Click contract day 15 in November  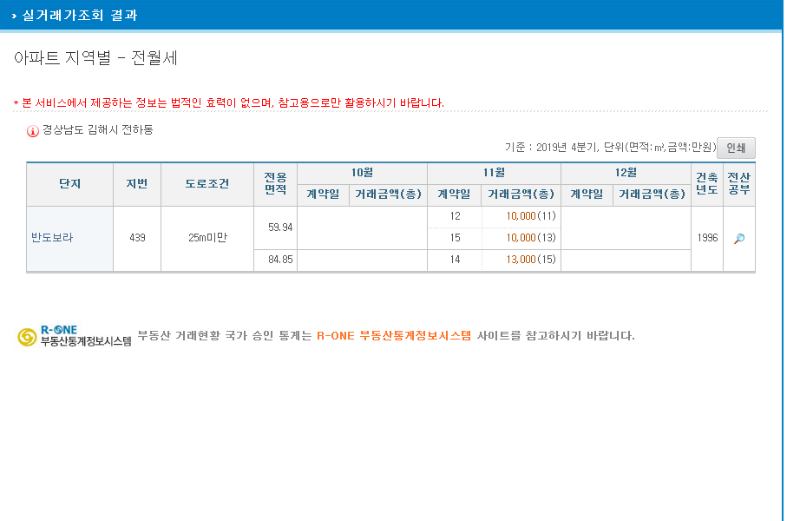coord(455,238)
